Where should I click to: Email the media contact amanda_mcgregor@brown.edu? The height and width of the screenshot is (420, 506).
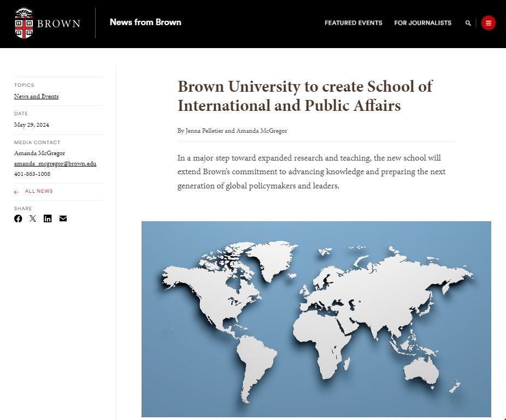tap(55, 163)
